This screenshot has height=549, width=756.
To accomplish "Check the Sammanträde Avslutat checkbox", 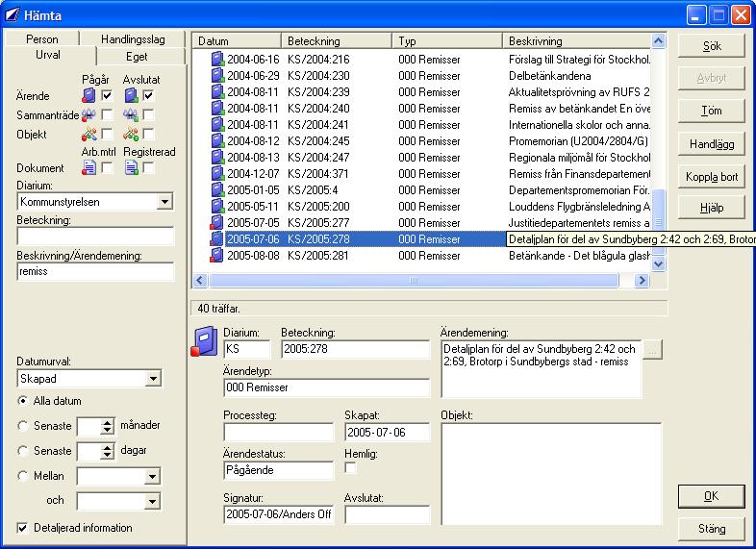I will (148, 114).
